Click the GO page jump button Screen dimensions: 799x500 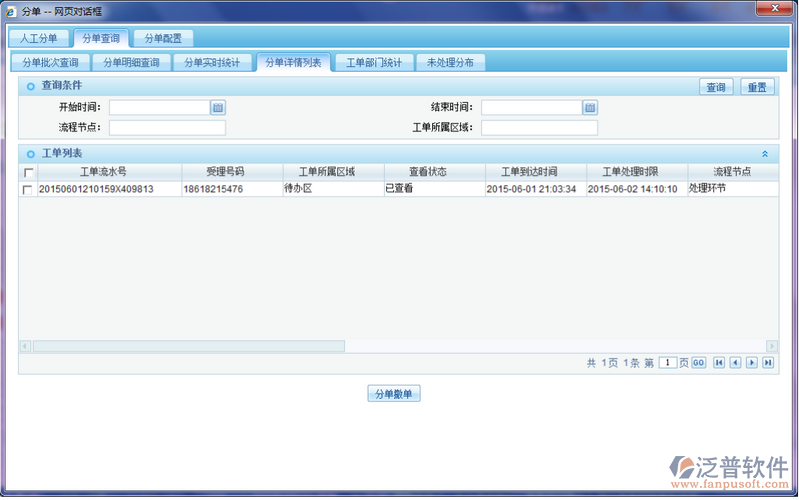[699, 363]
